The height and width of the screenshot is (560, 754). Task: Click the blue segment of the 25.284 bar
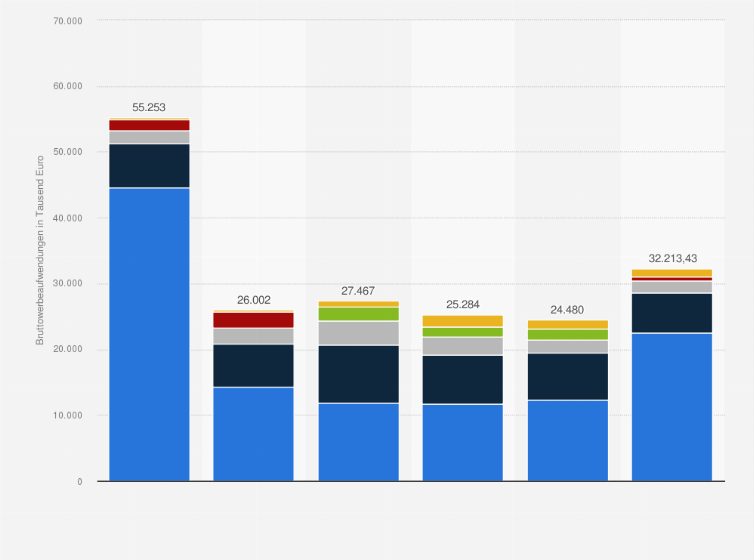[x=462, y=442]
